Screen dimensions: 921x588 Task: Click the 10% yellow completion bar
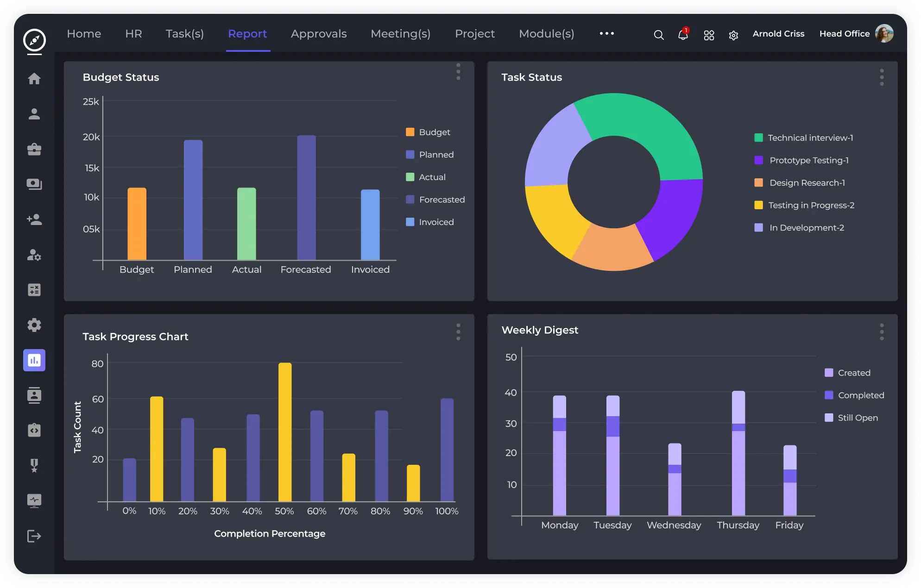pyautogui.click(x=157, y=449)
